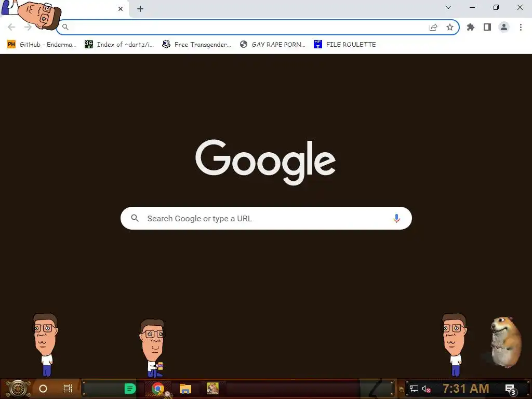The image size is (532, 399).
Task: Expand the tab search chevron
Action: 448,7
